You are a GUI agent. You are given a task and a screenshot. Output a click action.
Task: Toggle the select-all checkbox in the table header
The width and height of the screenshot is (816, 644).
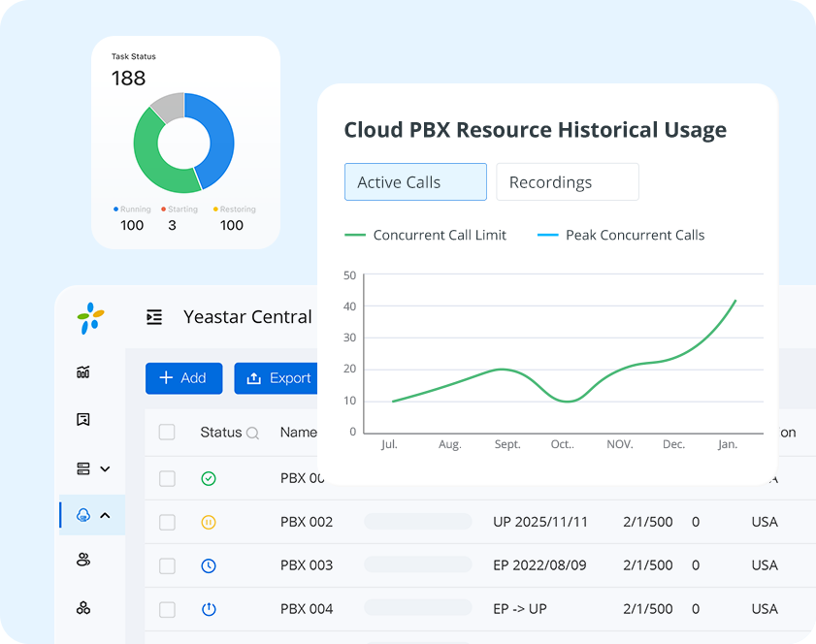[167, 433]
